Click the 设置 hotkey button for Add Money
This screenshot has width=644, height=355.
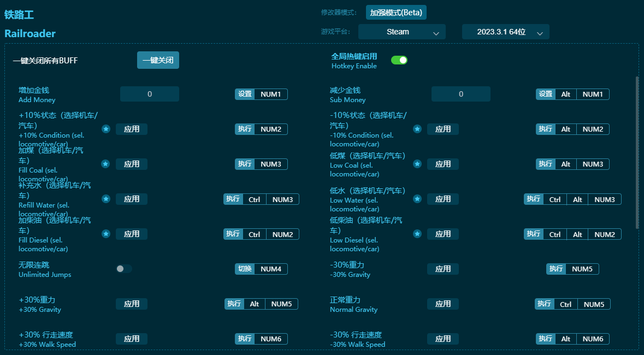[245, 94]
